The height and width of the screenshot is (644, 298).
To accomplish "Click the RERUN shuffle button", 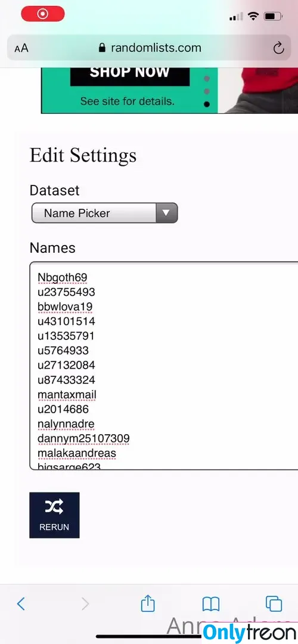I will click(54, 515).
